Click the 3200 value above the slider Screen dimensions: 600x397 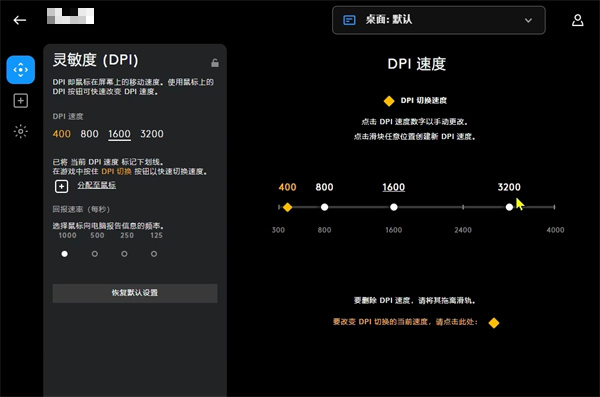click(x=509, y=187)
